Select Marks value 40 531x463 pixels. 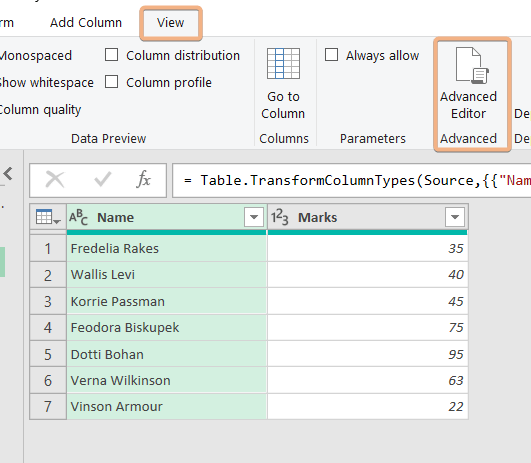point(367,275)
